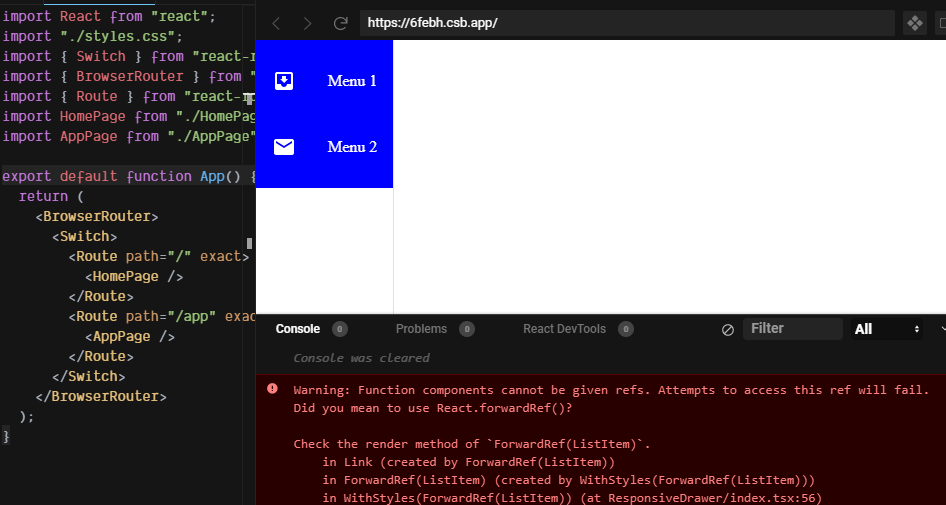Click the opening <Switch> tag in code
The image size is (946, 505).
coord(84,236)
